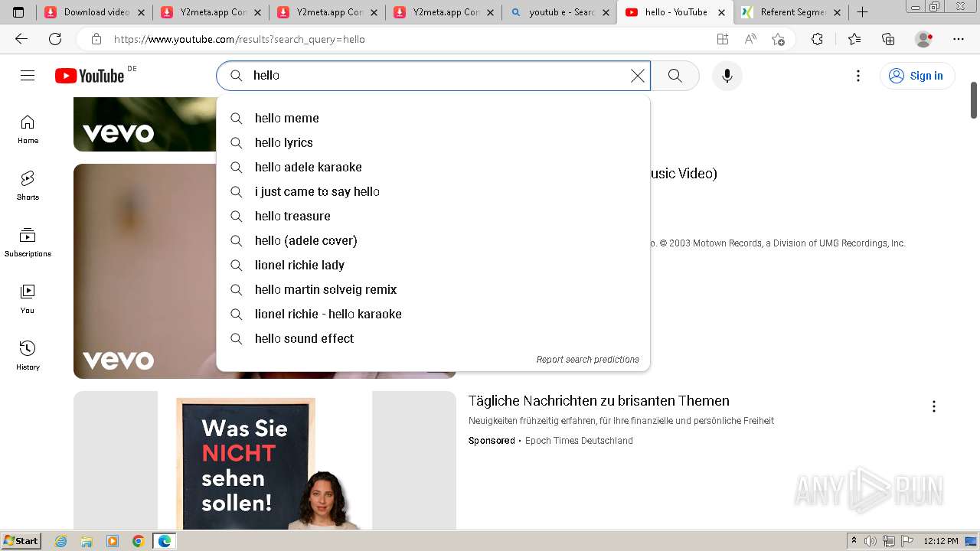
Task: Close the hello - YouTube tab
Action: (x=721, y=12)
